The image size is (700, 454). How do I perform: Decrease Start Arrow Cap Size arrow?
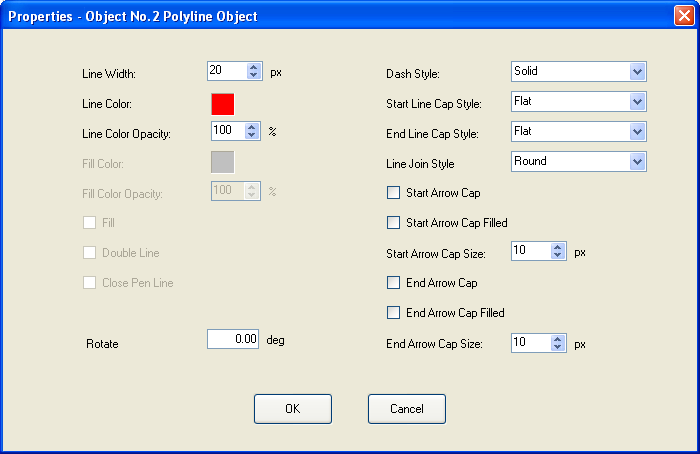click(x=558, y=255)
